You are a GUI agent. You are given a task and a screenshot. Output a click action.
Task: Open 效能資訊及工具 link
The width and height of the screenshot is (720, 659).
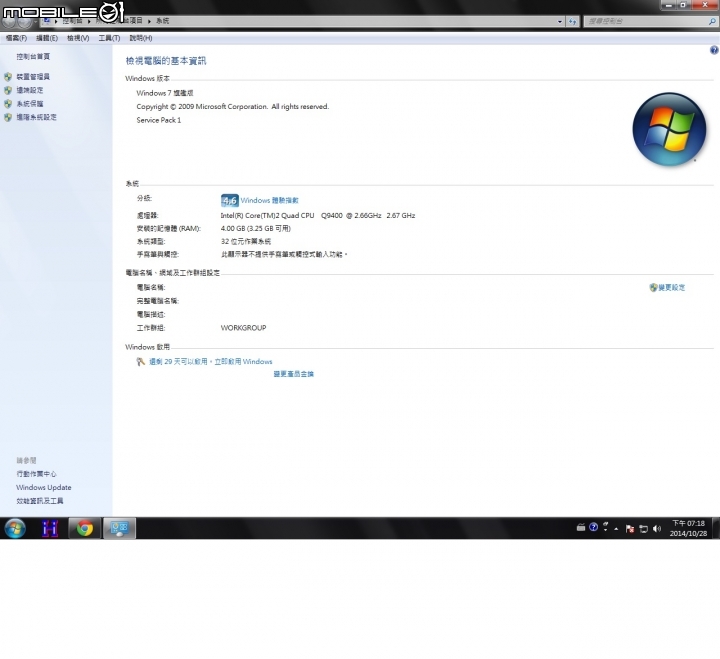40,501
